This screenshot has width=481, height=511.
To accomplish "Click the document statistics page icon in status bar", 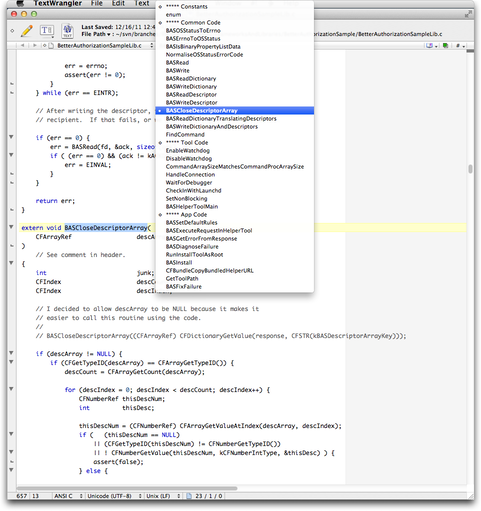I will coord(189,496).
